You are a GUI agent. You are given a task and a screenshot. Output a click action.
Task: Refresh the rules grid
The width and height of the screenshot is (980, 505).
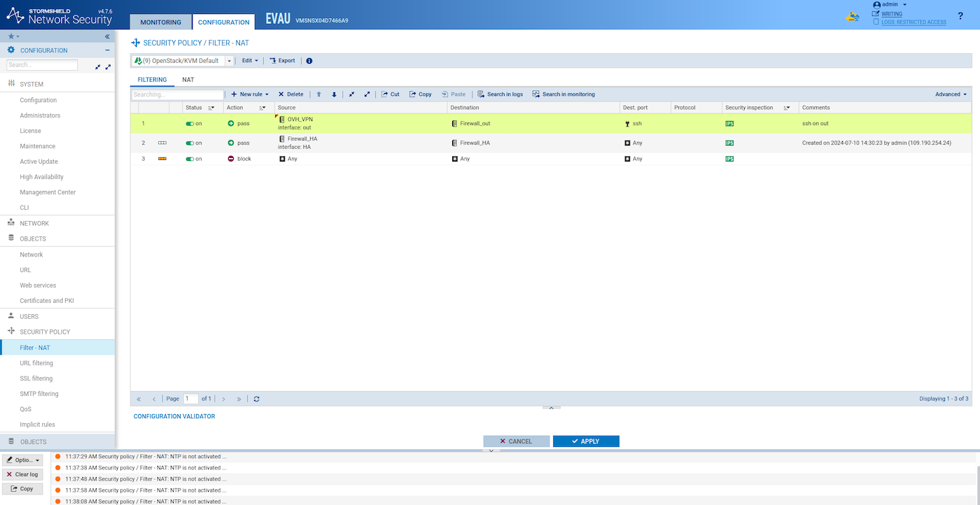pos(257,399)
